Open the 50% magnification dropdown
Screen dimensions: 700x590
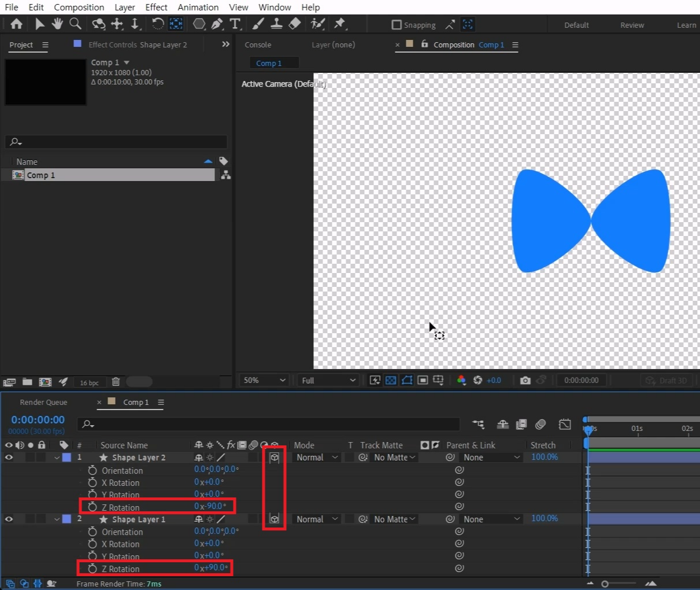pyautogui.click(x=265, y=380)
